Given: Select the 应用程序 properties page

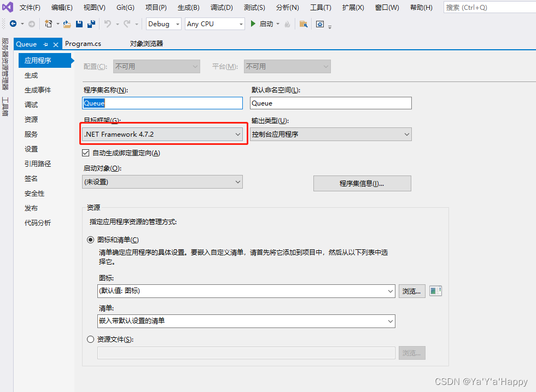Looking at the screenshot, I should coord(45,61).
